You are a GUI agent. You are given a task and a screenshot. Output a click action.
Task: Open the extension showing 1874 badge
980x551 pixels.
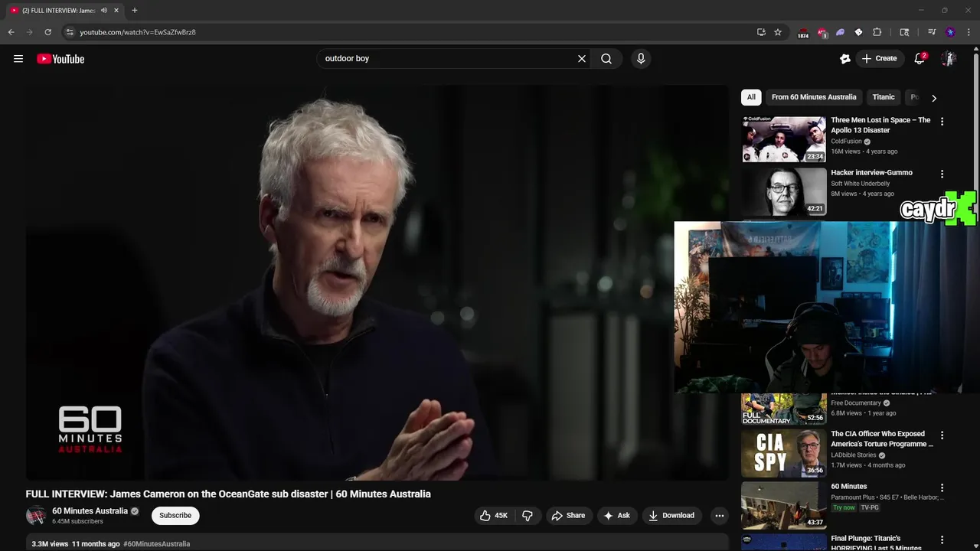coord(802,33)
